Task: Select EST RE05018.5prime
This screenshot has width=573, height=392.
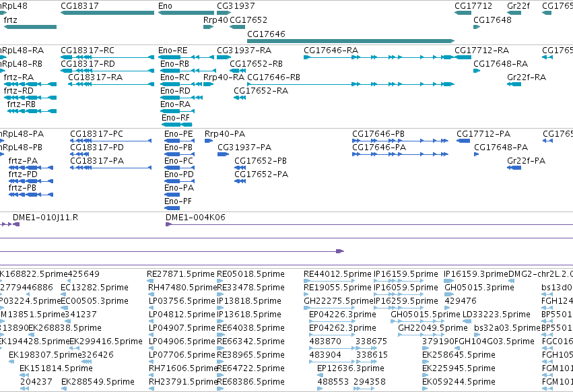Action: coord(220,281)
